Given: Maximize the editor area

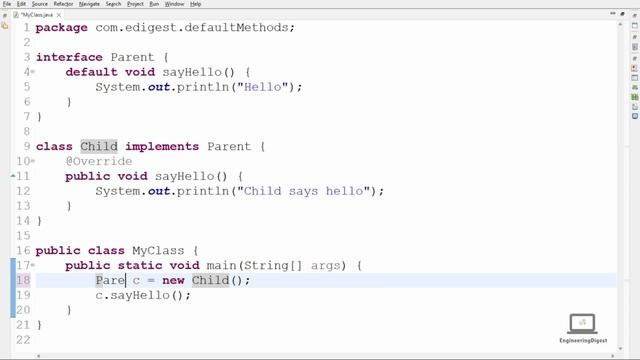Looking at the screenshot, I should tap(622, 14).
